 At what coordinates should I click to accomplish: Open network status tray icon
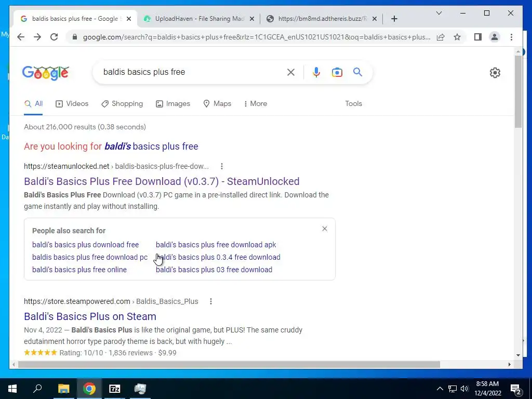click(453, 389)
